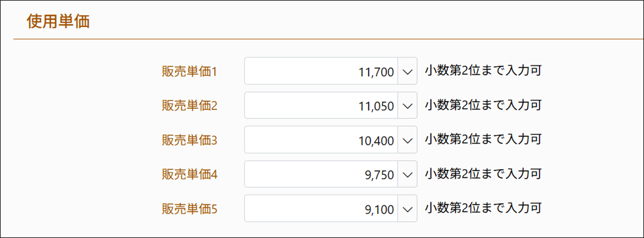This screenshot has height=238, width=644.
Task: Click the 販売単価4 field label
Action: pos(189,175)
